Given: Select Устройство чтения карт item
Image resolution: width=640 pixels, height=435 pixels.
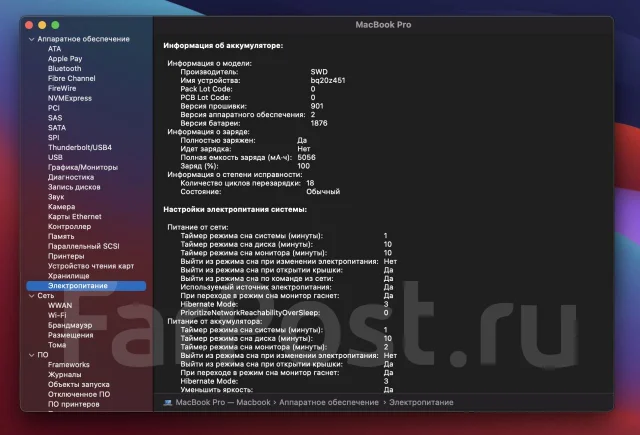Looking at the screenshot, I should click(91, 266).
